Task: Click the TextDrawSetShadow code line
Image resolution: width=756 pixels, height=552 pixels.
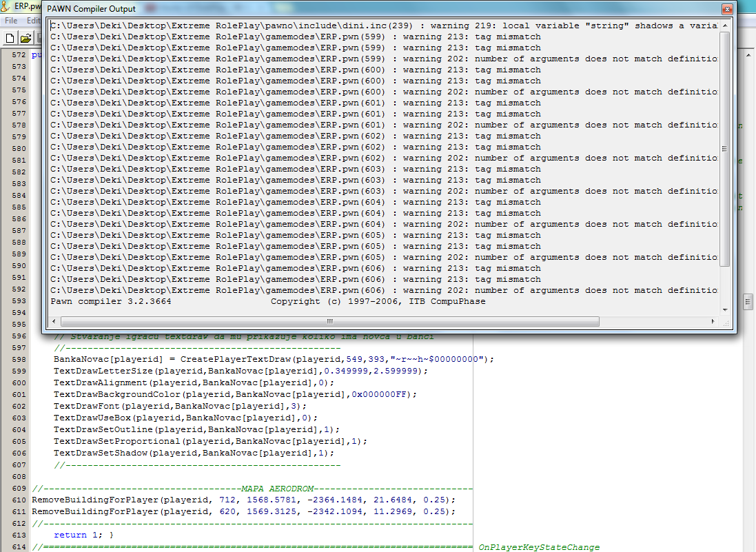Action: [194, 453]
